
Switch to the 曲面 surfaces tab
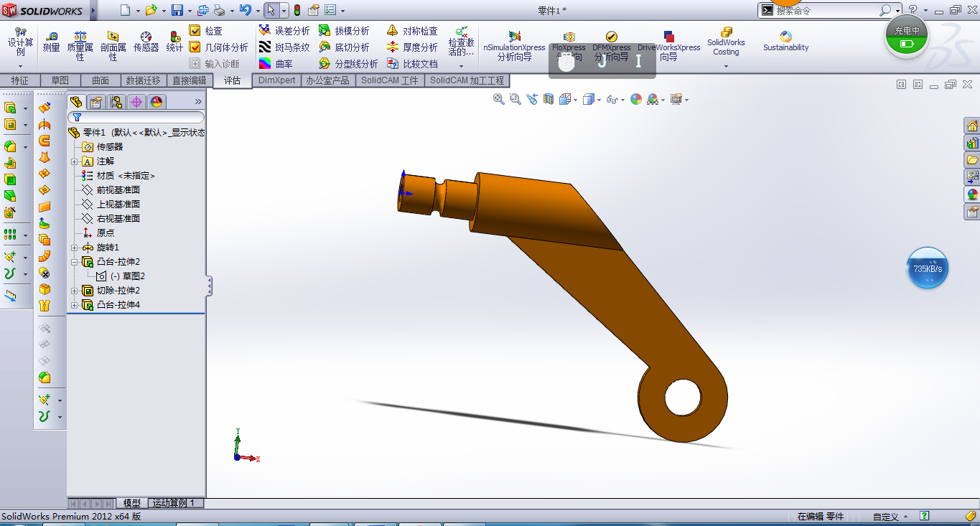pos(101,80)
